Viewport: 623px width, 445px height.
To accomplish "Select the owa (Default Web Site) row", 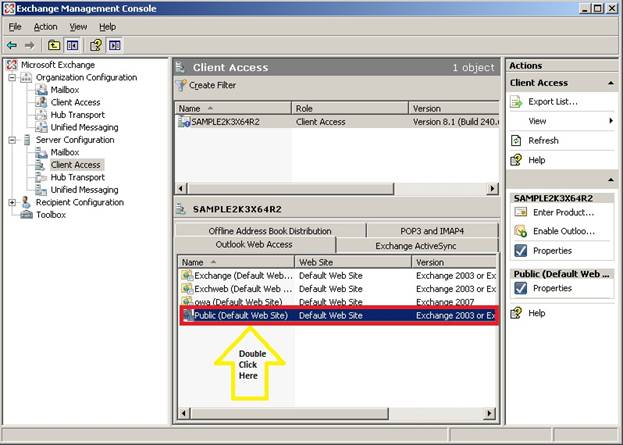I will pos(337,302).
